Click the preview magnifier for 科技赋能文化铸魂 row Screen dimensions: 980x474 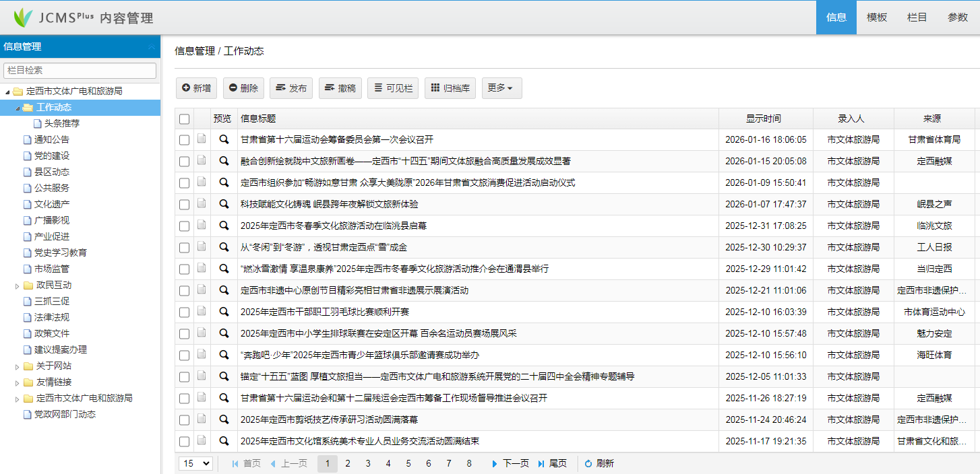tap(224, 205)
